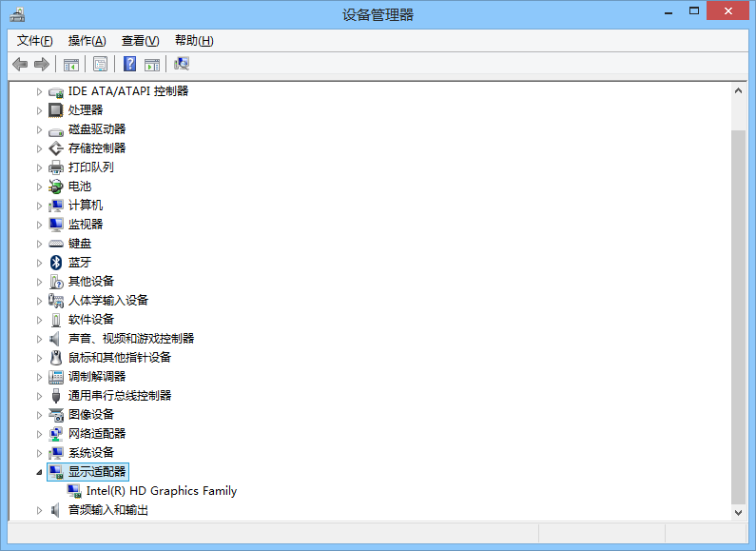Click the Intel(R) HD Graphics Family icon
The height and width of the screenshot is (551, 756).
pyautogui.click(x=74, y=491)
